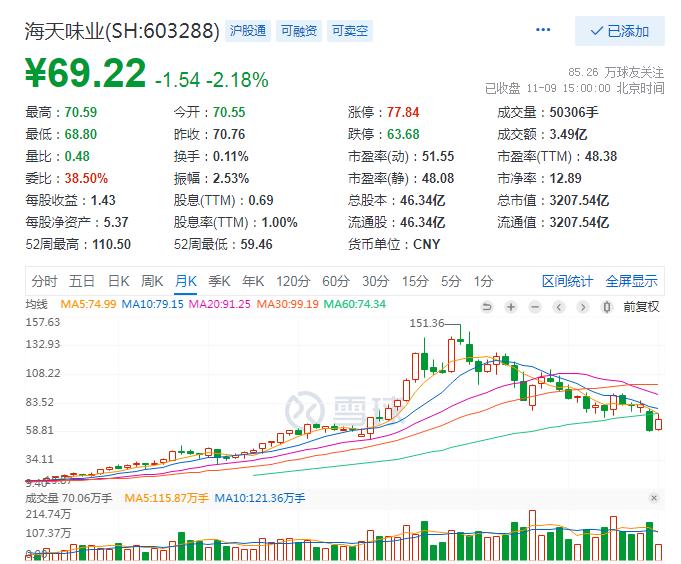Click the MA20:91.25 indicator label
The width and height of the screenshot is (681, 564).
[x=220, y=304]
